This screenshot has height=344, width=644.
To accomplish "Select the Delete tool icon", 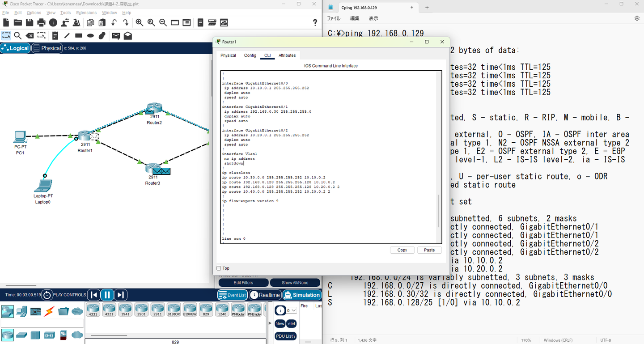I will 30,36.
